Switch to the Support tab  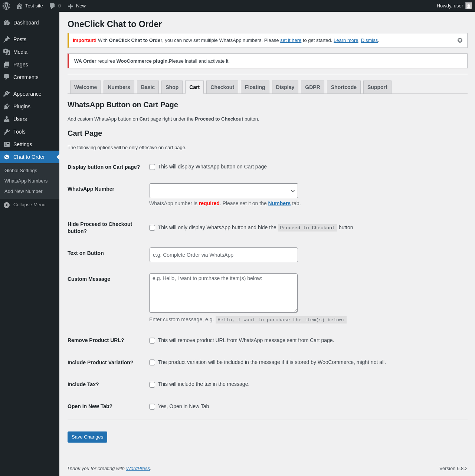377,87
